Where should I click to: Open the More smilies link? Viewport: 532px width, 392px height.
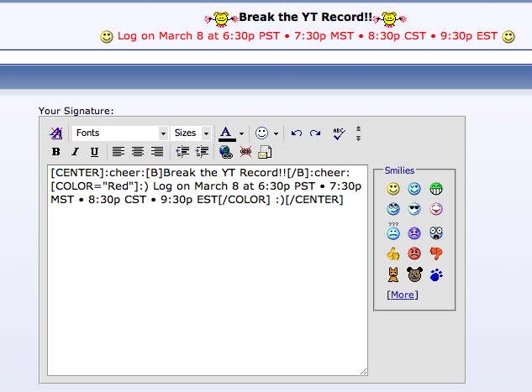pos(402,295)
